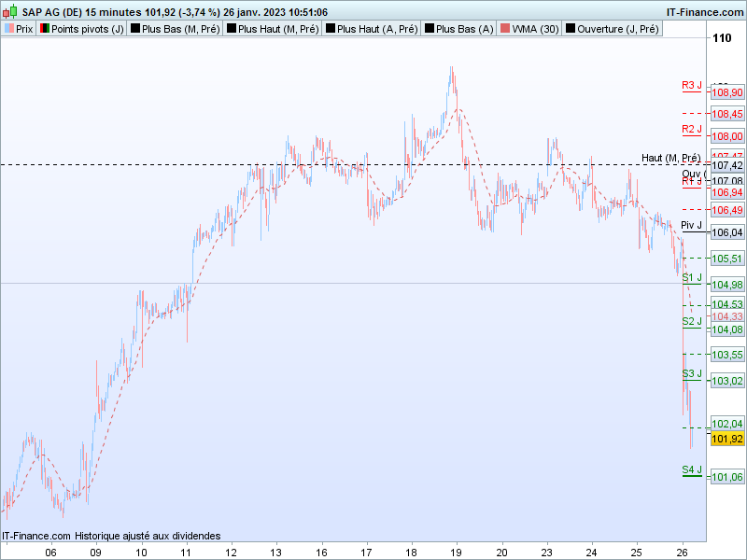This screenshot has width=747, height=560.
Task: Click the S1 J support label
Action: [692, 277]
